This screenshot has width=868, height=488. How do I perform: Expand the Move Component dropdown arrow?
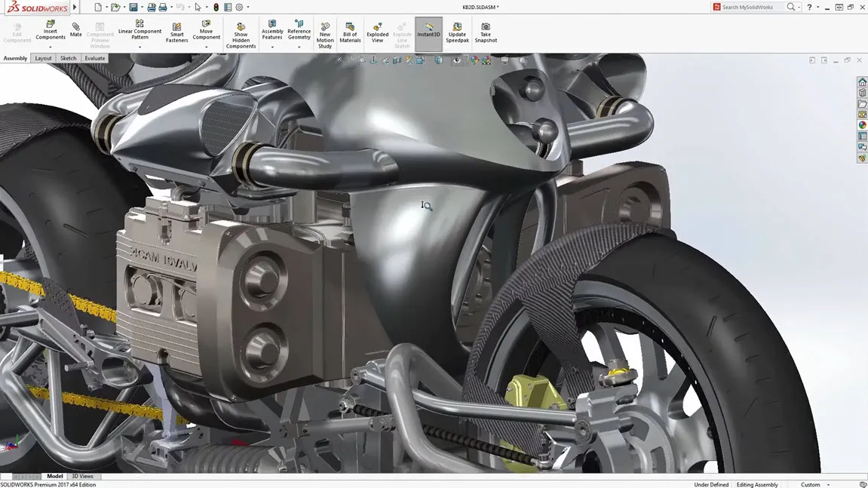206,48
